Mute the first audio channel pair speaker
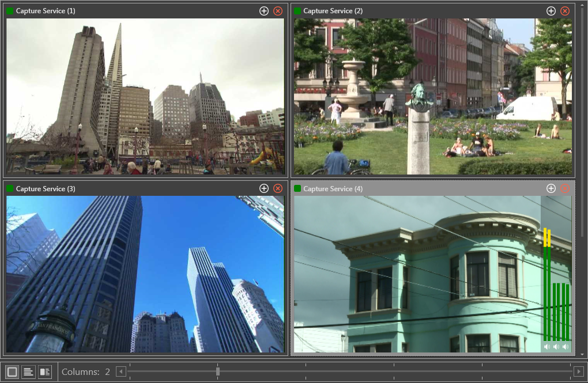 coord(546,347)
